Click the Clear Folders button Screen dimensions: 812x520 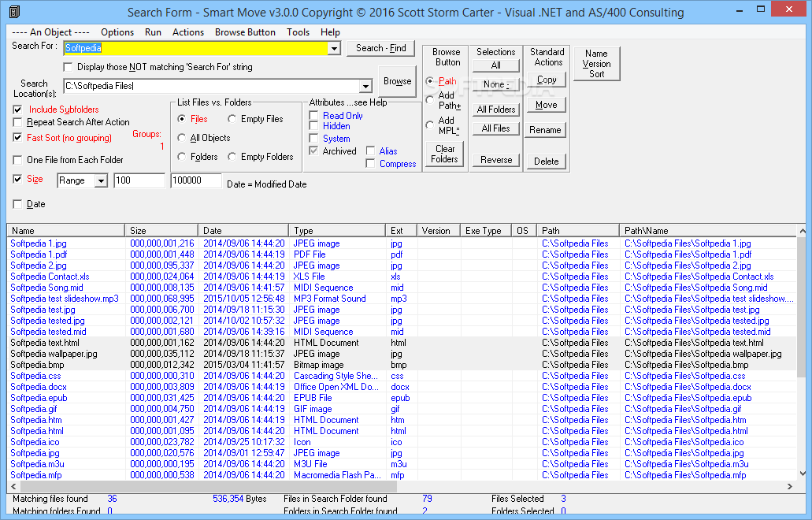(445, 154)
